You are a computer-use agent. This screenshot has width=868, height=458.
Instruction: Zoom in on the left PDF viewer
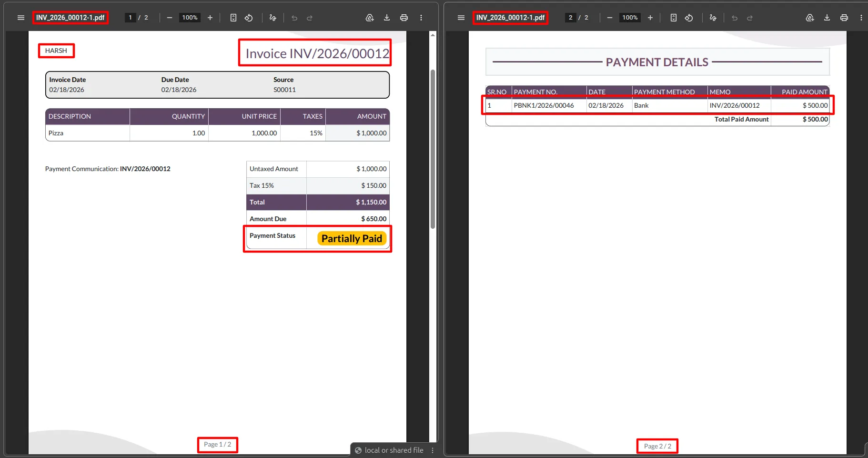point(210,18)
